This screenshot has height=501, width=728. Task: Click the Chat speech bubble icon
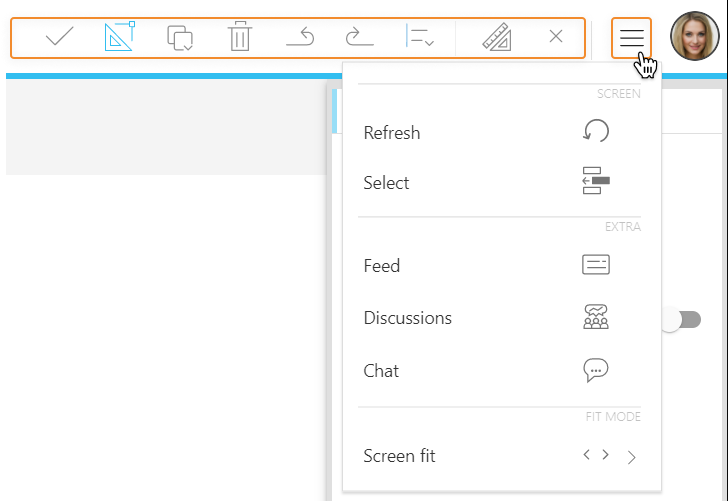click(596, 370)
